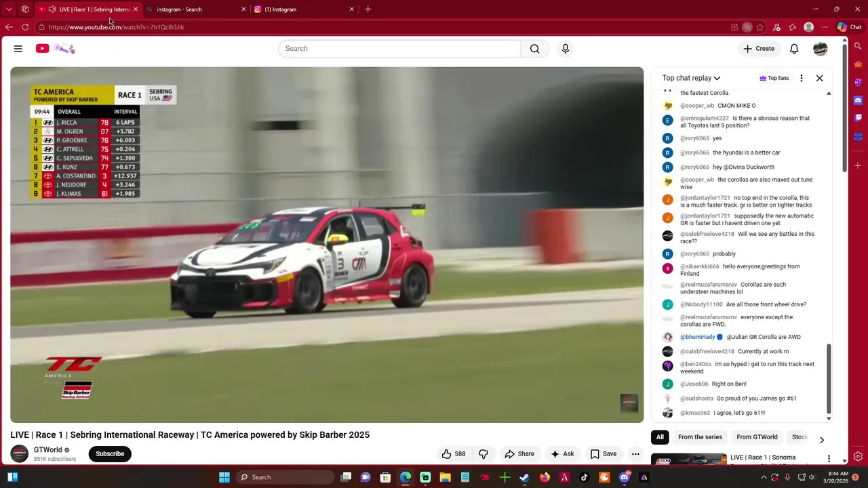
Task: Mute the YouTube tab speaker icon
Action: [52, 9]
